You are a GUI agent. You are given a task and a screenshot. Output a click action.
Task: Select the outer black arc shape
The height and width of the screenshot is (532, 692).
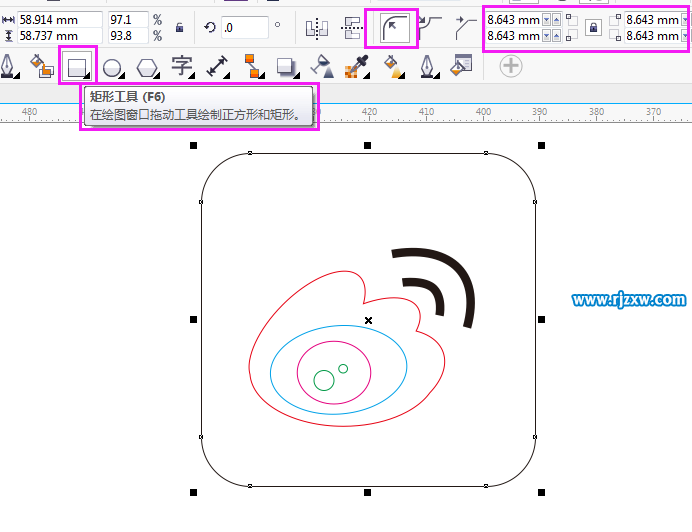pyautogui.click(x=459, y=269)
